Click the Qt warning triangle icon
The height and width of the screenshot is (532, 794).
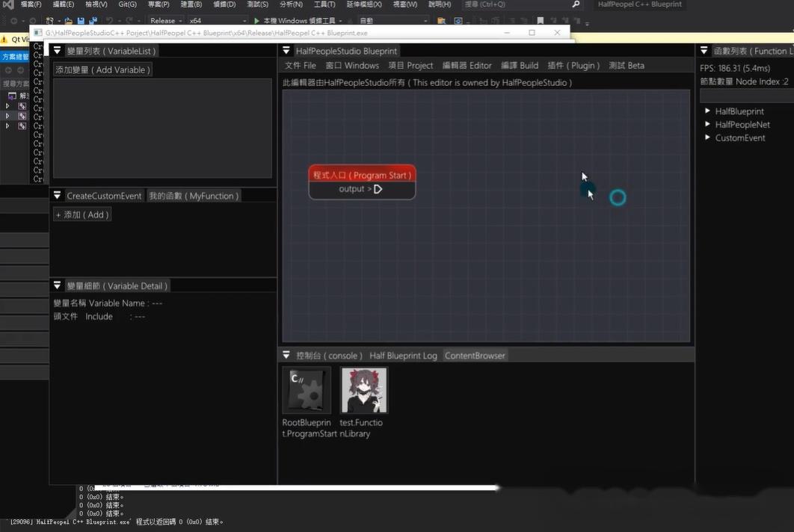pos(4,39)
